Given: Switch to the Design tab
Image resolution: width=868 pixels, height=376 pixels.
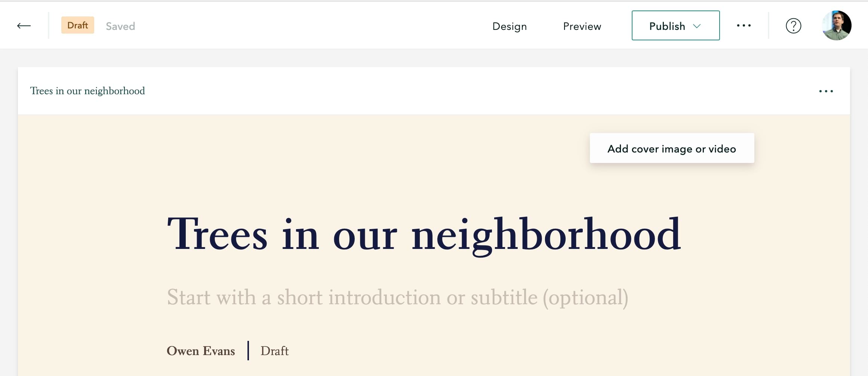Looking at the screenshot, I should [x=510, y=26].
